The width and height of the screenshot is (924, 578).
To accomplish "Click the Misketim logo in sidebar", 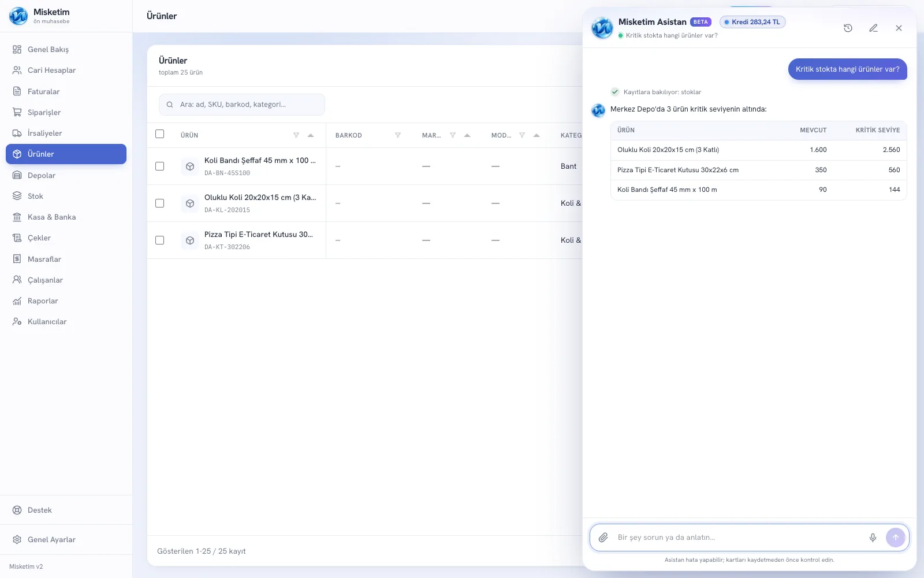I will (18, 16).
